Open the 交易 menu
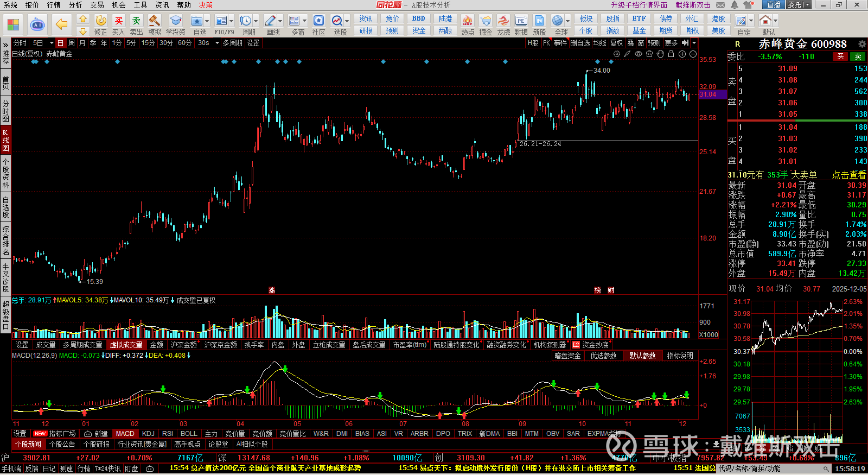The image size is (868, 475). coord(97,5)
